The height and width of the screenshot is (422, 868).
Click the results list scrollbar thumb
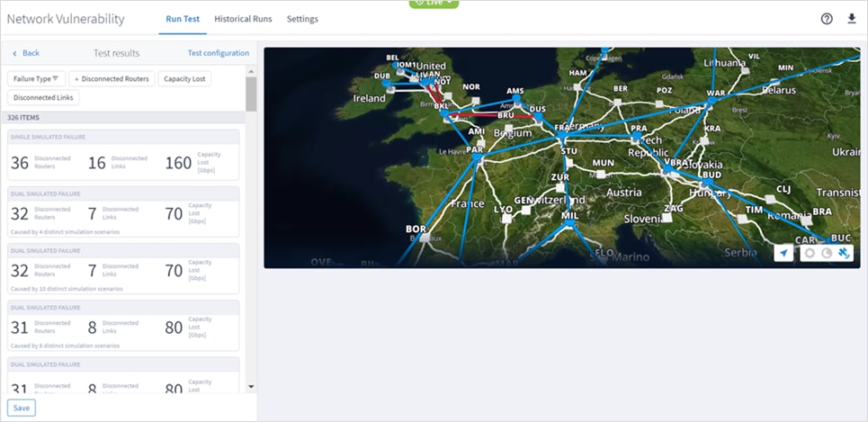(251, 94)
